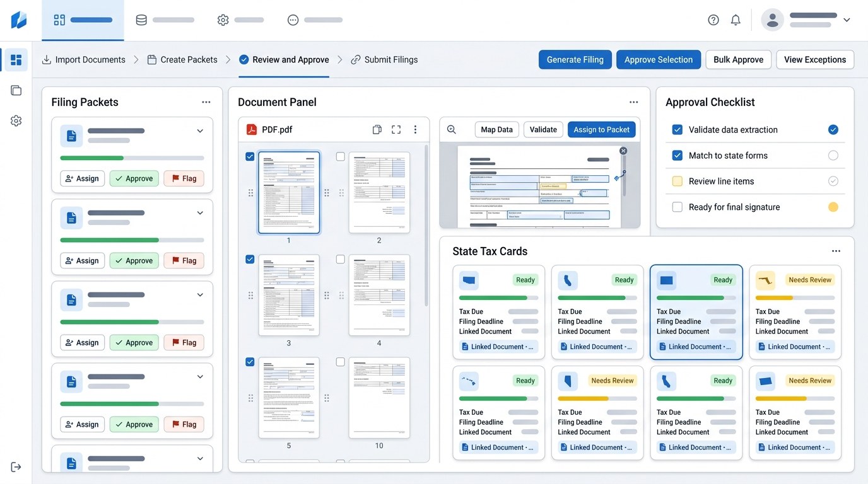Check the Review line items box
Image resolution: width=868 pixels, height=484 pixels.
(x=677, y=181)
